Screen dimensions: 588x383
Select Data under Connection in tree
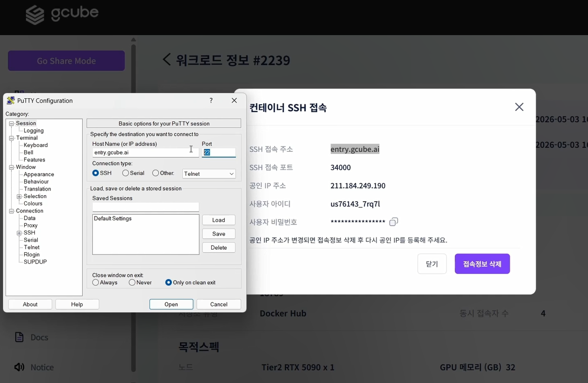click(x=30, y=218)
